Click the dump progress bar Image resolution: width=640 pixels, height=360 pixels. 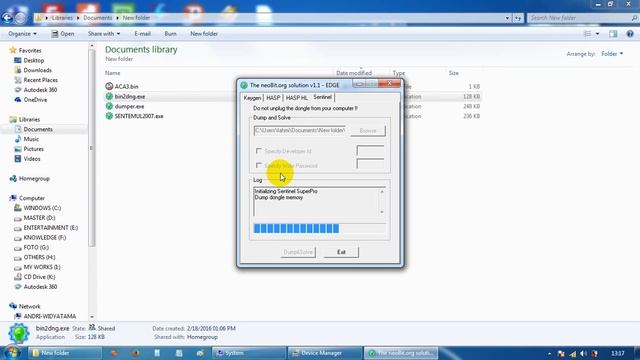319,229
